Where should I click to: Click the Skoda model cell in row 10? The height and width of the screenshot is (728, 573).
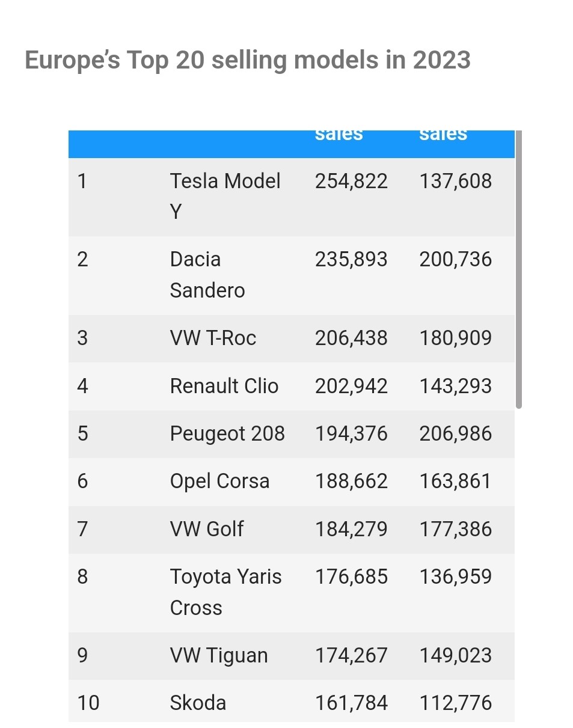pos(198,703)
